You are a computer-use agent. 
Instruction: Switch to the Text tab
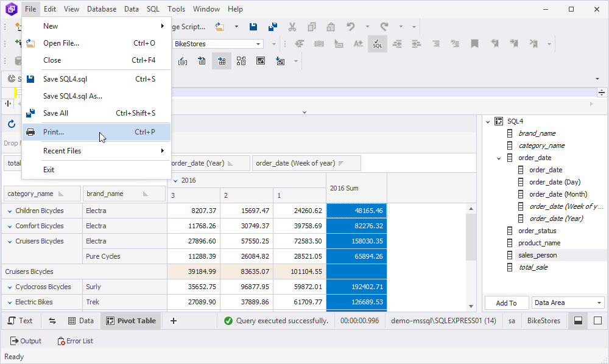(20, 321)
